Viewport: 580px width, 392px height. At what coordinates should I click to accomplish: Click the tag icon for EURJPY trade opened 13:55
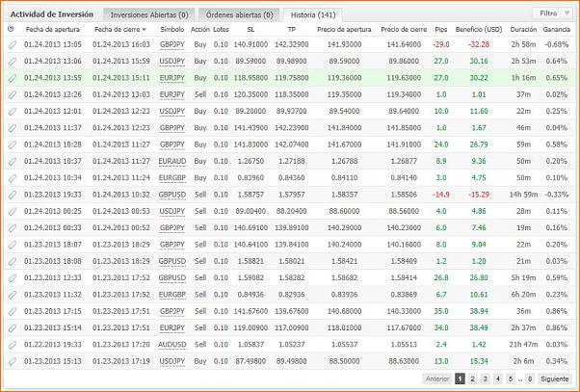(13, 78)
